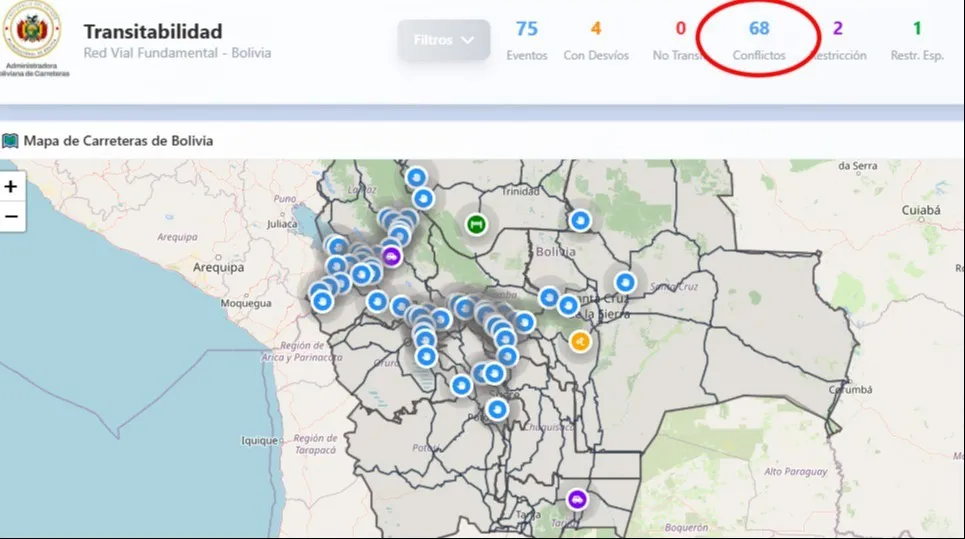Click the Mapa de Carreteras de Bolivia heading

pos(118,141)
